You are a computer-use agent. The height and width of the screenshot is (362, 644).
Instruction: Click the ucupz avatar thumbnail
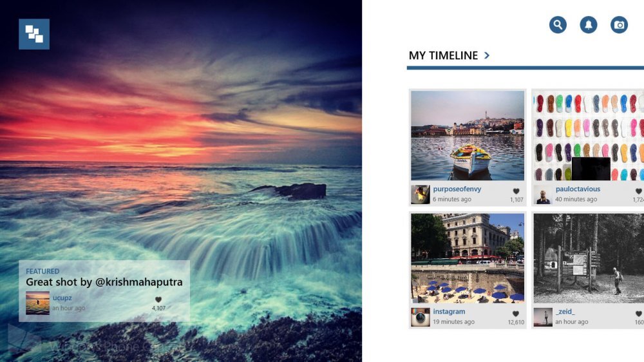tap(37, 303)
